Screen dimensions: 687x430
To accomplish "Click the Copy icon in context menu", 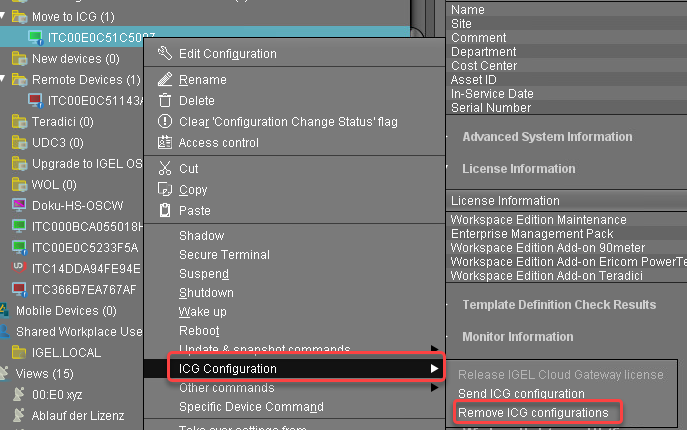I will point(164,190).
